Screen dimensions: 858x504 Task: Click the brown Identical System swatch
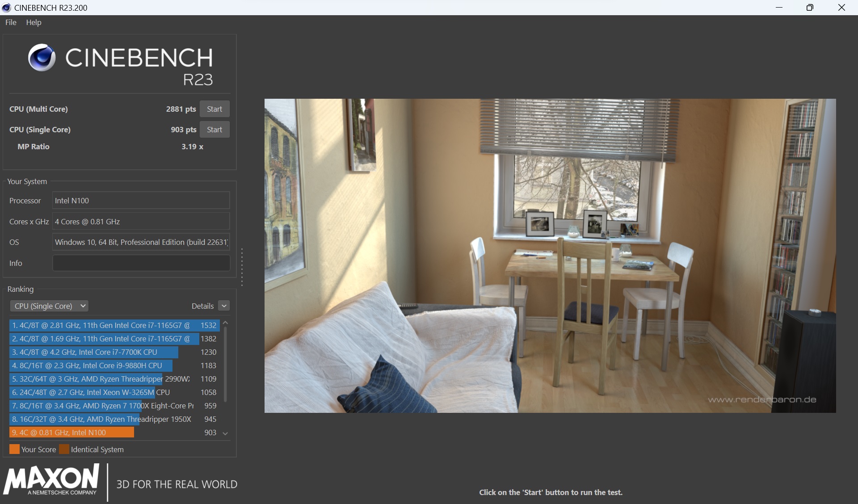coord(64,449)
